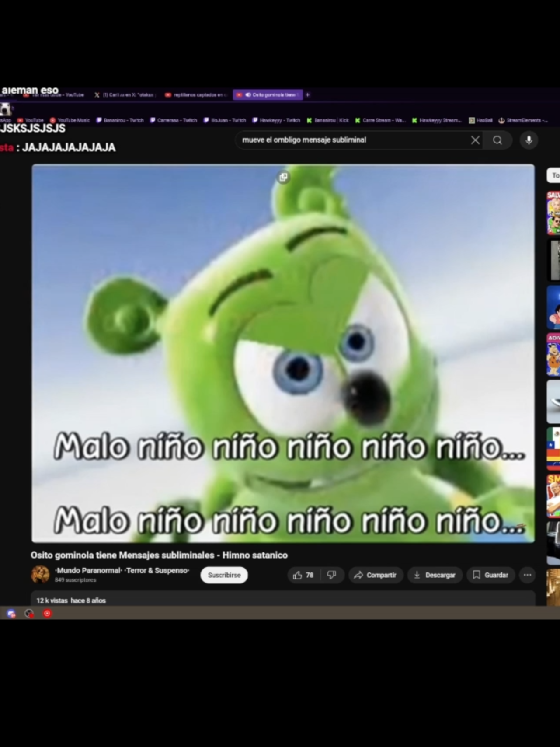This screenshot has height=747, width=560.
Task: Switch to the reptilianos captados tab
Action: click(195, 94)
